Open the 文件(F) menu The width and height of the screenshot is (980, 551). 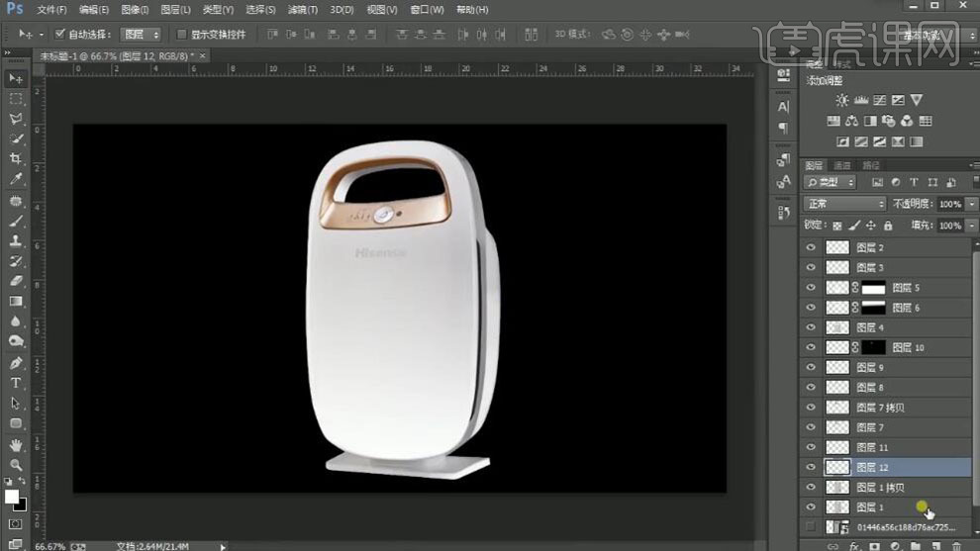pos(51,9)
